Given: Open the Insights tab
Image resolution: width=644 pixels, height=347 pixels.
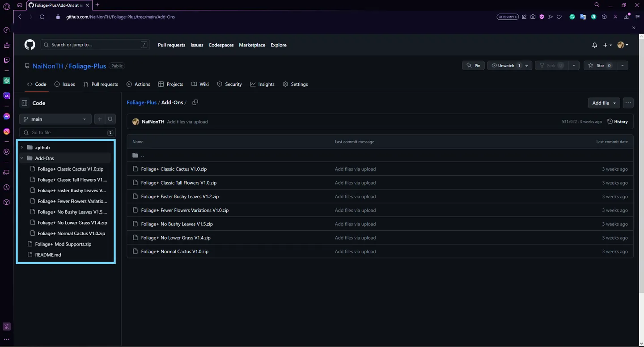Looking at the screenshot, I should (x=263, y=84).
